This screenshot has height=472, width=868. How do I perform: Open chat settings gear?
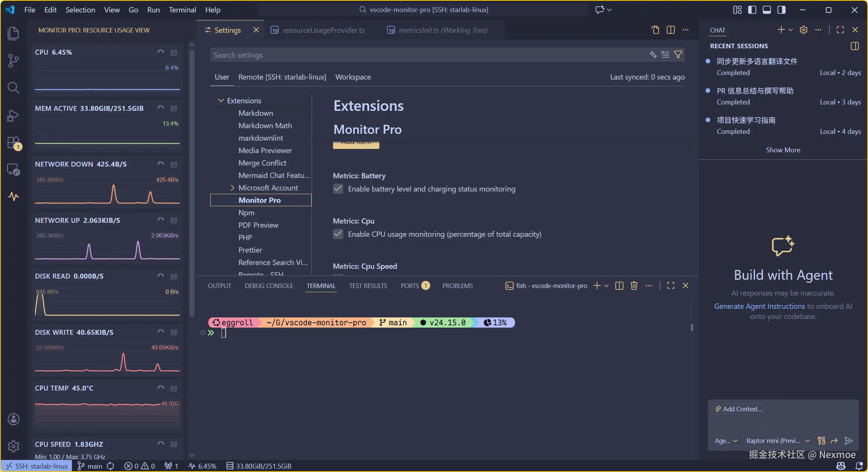click(x=804, y=30)
